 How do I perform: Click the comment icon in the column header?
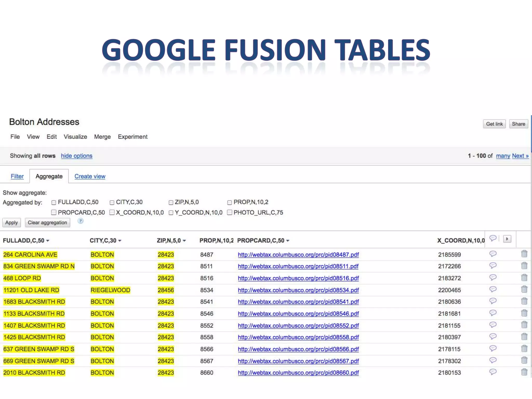tap(493, 238)
